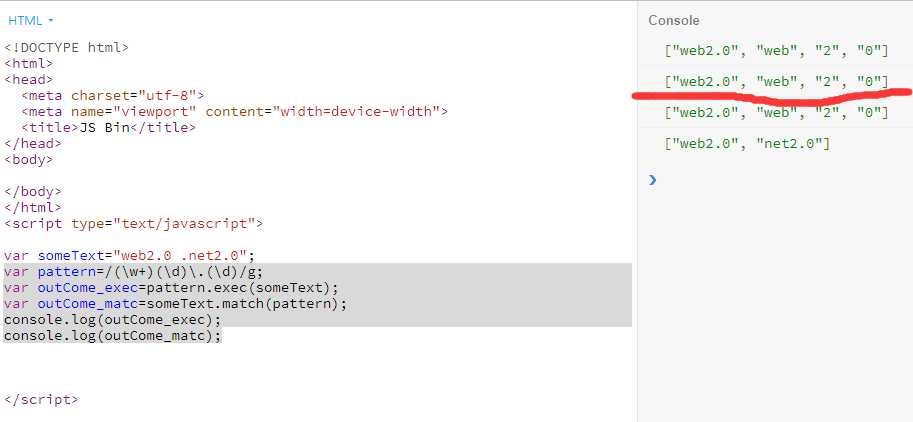
Task: Click the opening <html> tag line
Action: point(29,63)
